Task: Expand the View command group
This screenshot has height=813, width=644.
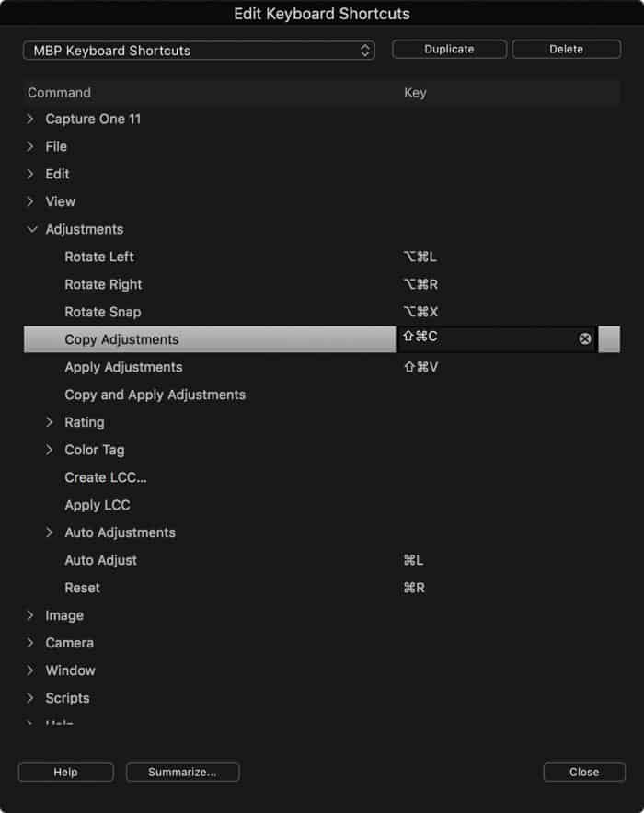Action: [x=30, y=201]
